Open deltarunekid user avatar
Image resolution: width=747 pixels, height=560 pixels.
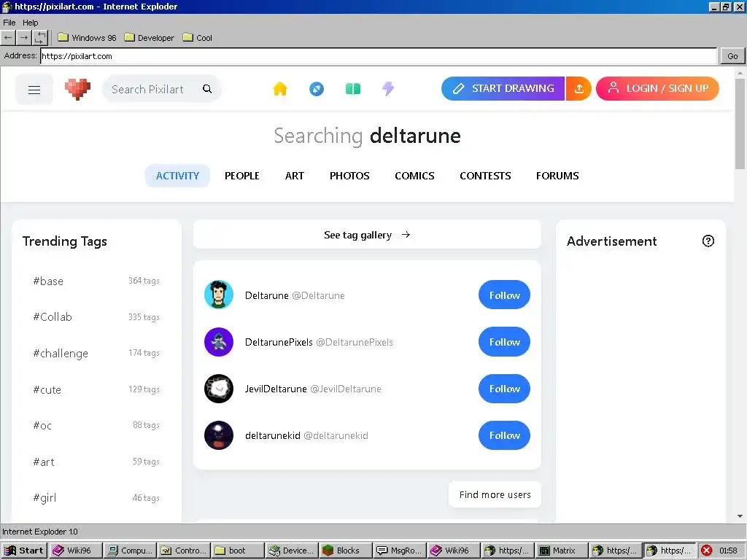click(x=219, y=435)
